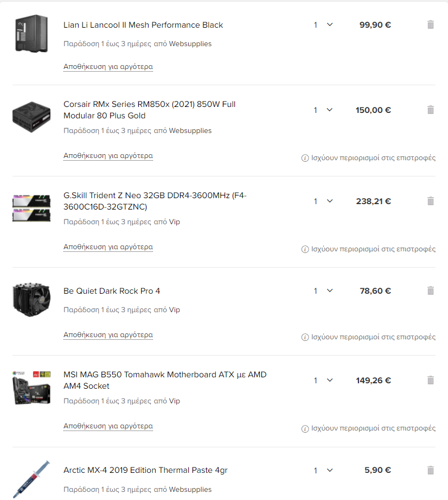Click the MSI B550 Tomahawk motherboard image
The height and width of the screenshot is (500, 448).
point(31,388)
